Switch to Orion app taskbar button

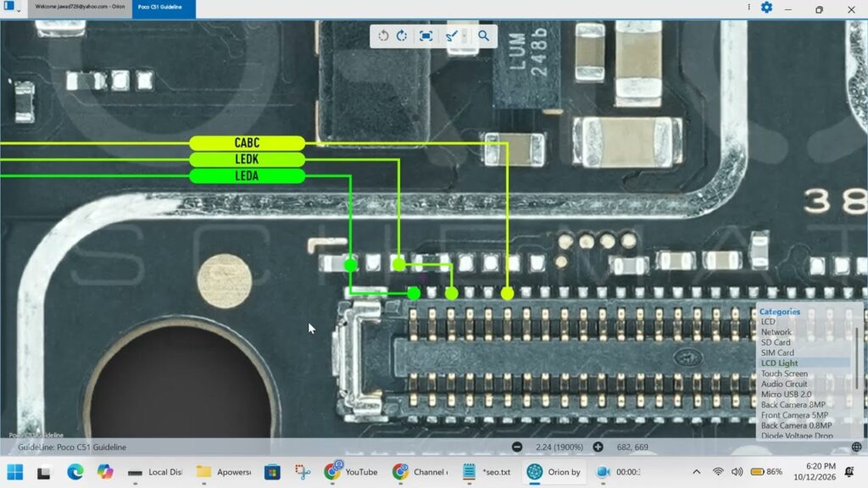pyautogui.click(x=554, y=472)
